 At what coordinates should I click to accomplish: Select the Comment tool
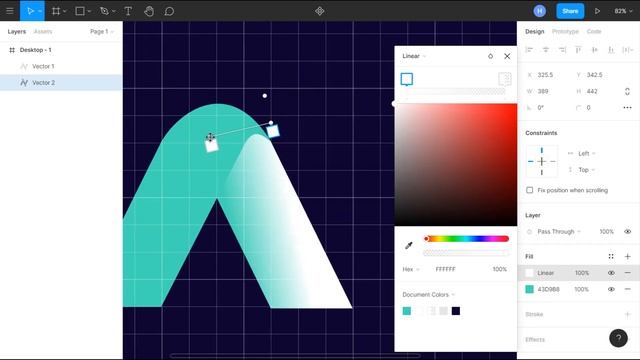pyautogui.click(x=169, y=11)
